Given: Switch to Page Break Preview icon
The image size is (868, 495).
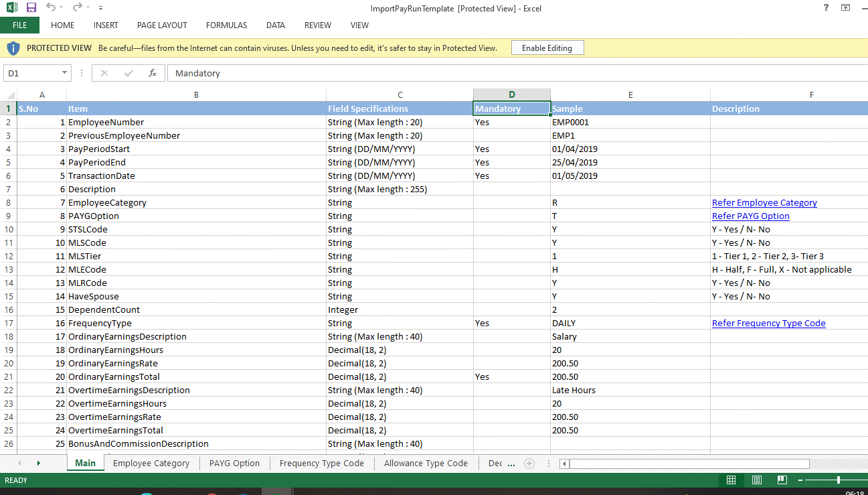Looking at the screenshot, I should tap(782, 480).
